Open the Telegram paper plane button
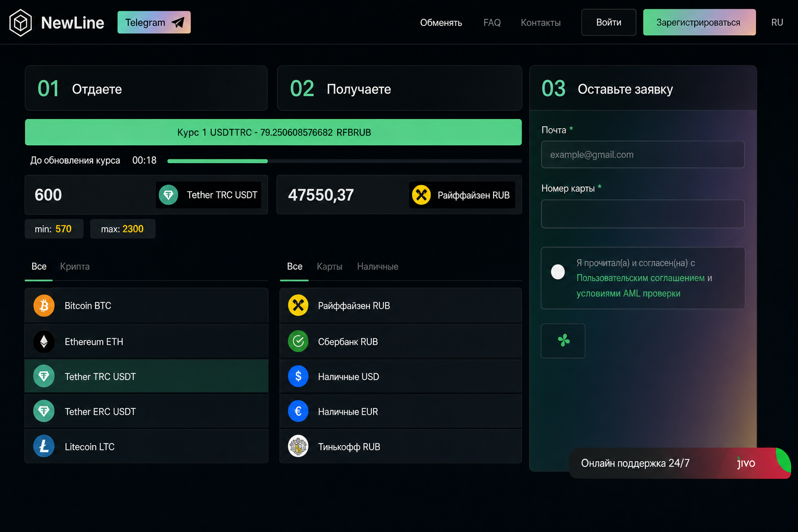 pyautogui.click(x=154, y=22)
